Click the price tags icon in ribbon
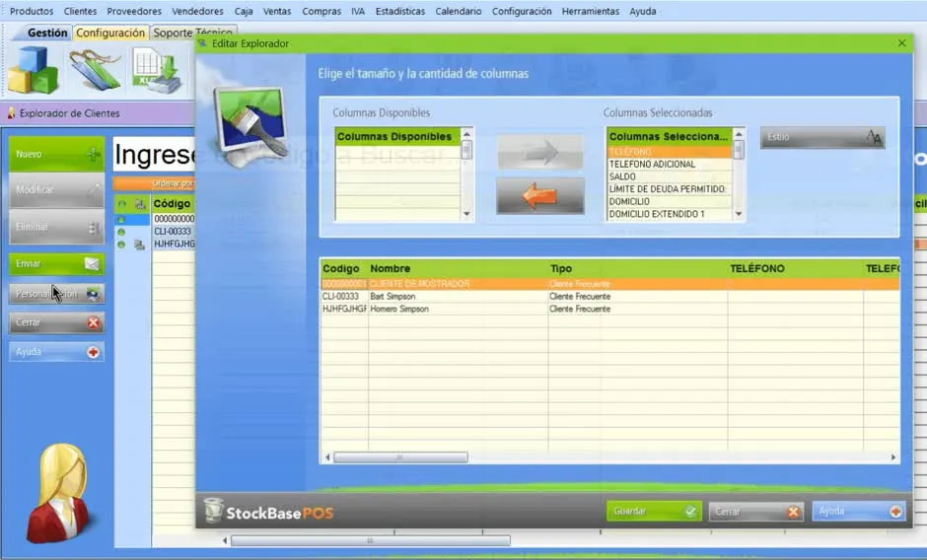The height and width of the screenshot is (560, 927). [96, 70]
